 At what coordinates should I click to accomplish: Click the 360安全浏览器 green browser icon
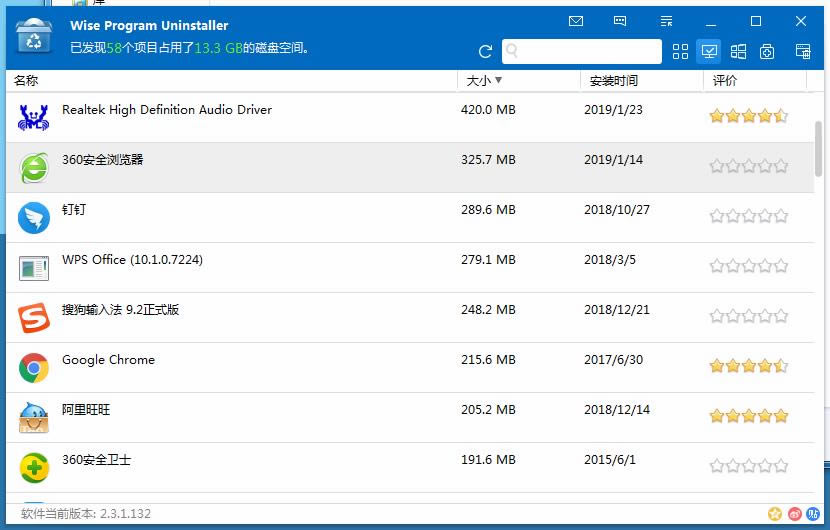coord(34,167)
